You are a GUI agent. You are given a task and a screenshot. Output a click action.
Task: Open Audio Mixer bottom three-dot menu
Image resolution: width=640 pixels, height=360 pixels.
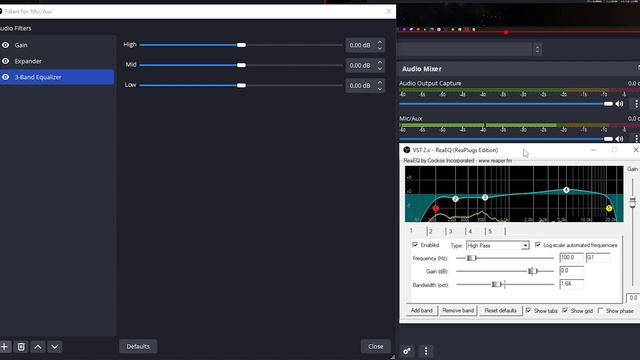426,351
